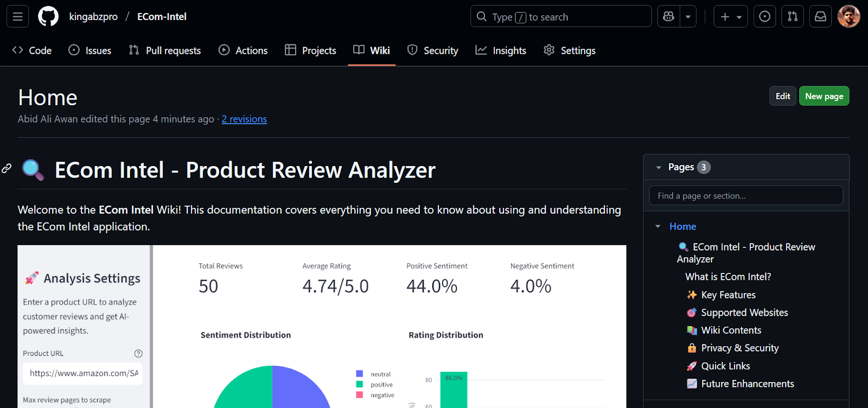Switch to the Security tab
The image size is (868, 408).
(433, 50)
